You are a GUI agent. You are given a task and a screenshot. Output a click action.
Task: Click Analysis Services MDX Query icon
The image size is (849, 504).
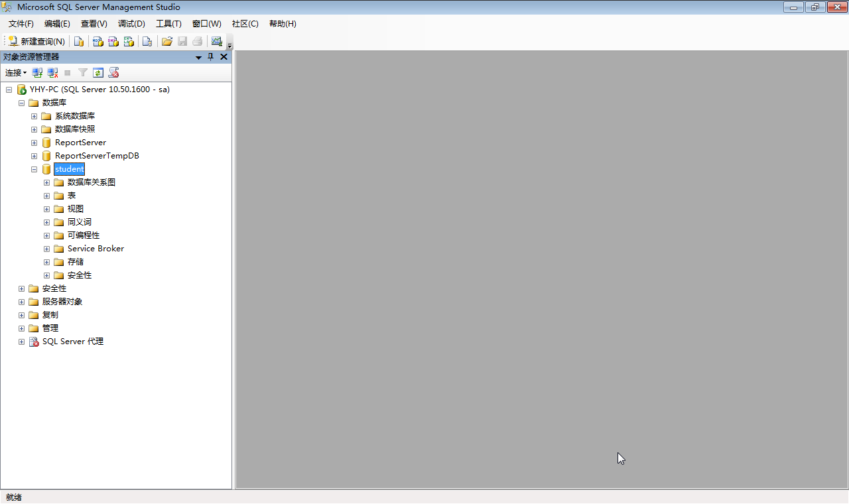click(98, 41)
